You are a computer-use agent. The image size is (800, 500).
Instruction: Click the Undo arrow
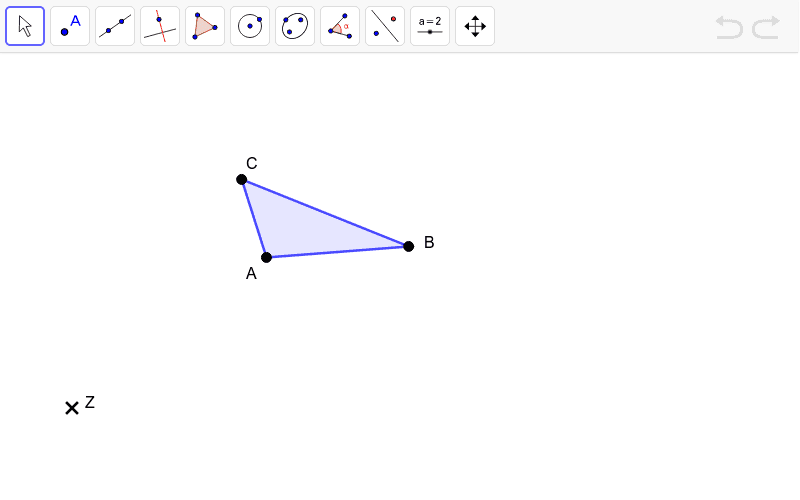[x=729, y=28]
